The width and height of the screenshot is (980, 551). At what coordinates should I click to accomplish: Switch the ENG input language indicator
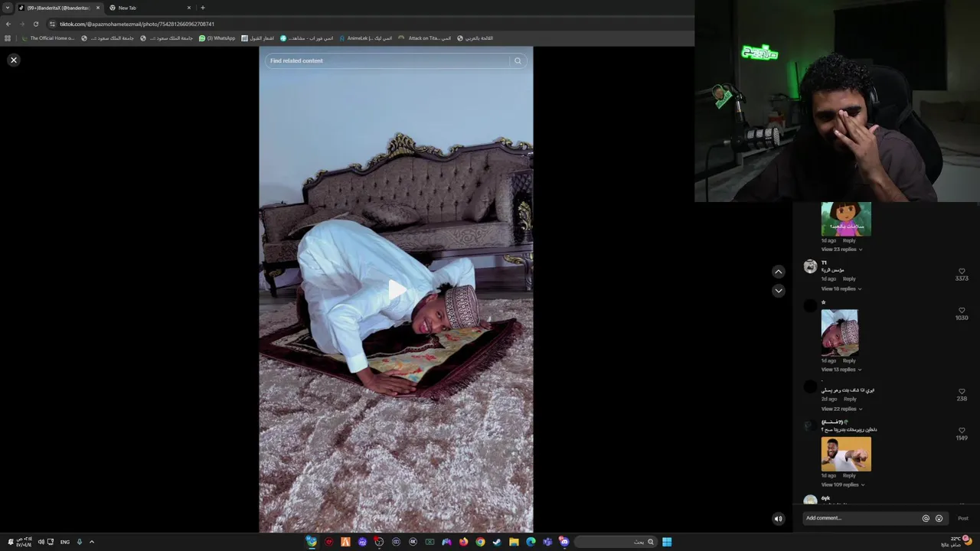(65, 542)
